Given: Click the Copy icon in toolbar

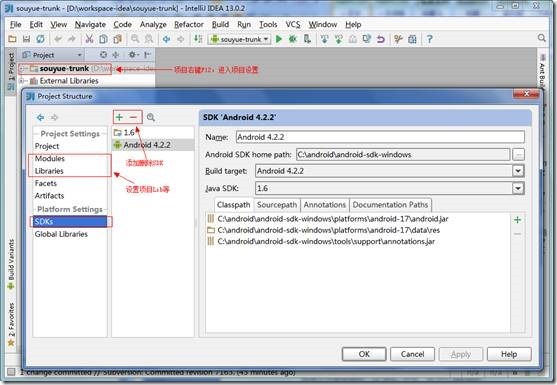Looking at the screenshot, I should (103, 39).
